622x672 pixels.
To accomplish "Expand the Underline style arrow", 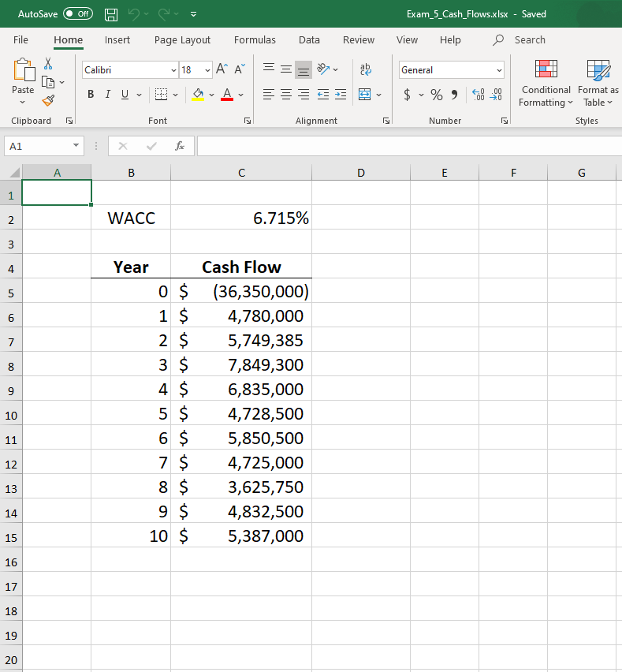I will 139,95.
